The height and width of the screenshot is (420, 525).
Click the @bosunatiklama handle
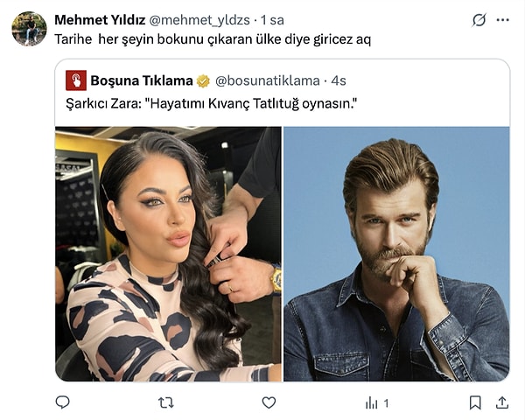267,80
